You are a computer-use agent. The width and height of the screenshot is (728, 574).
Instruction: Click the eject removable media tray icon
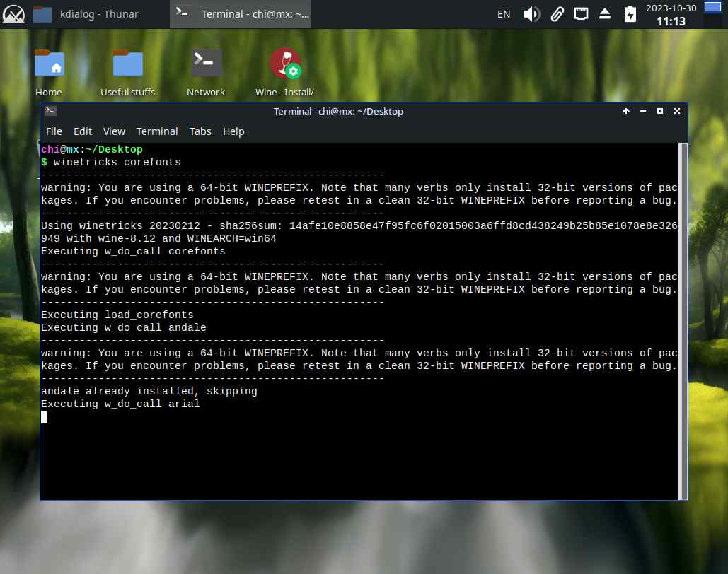tap(604, 14)
